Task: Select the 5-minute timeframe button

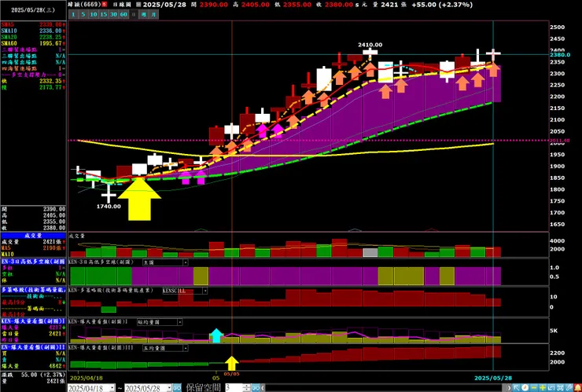Action: pyautogui.click(x=83, y=14)
